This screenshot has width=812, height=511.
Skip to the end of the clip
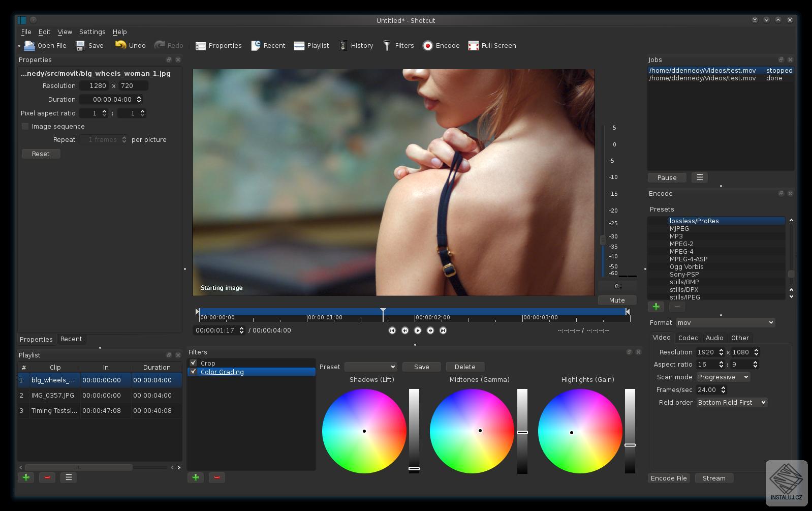click(443, 330)
